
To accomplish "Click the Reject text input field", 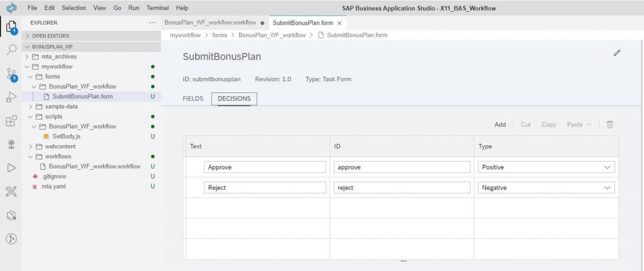I will pyautogui.click(x=265, y=187).
